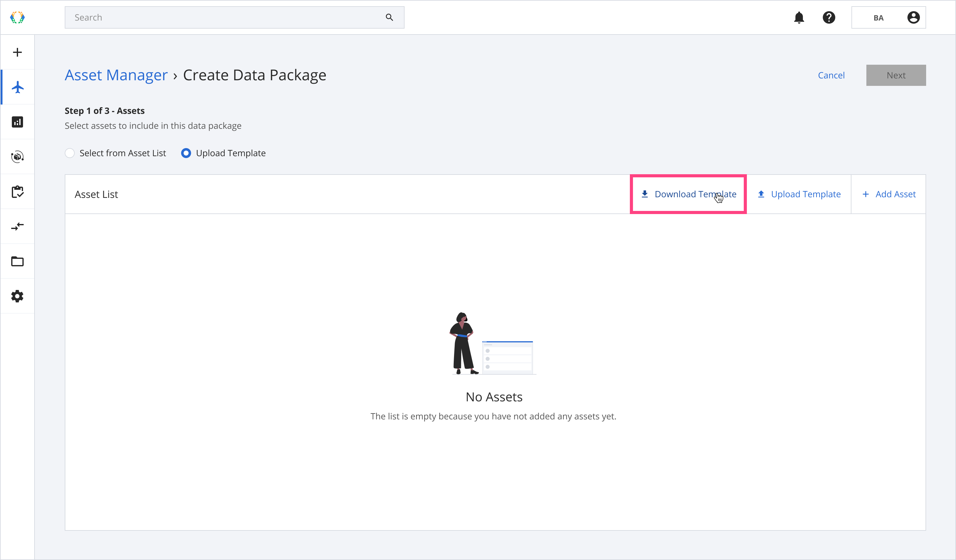Open settings gear in sidebar
This screenshot has height=560, width=956.
pos(17,296)
